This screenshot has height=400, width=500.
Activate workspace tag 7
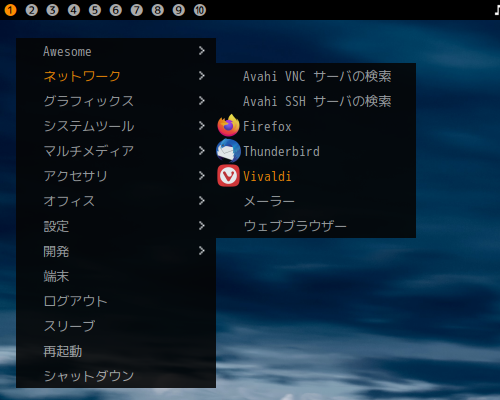137,10
